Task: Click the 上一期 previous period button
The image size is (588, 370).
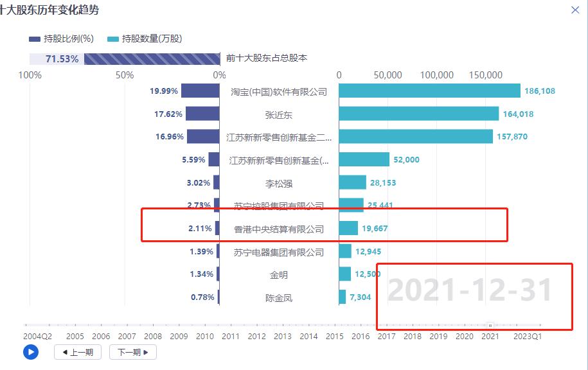Action: 77,352
